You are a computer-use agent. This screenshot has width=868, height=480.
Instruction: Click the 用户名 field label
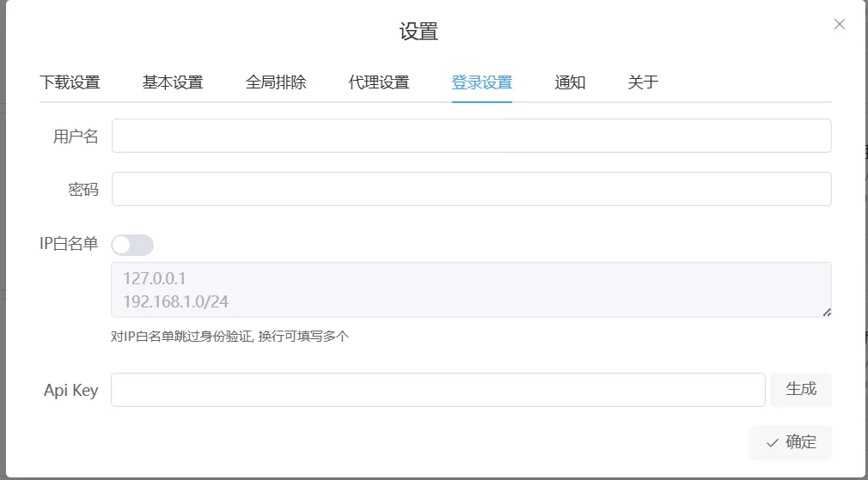point(76,137)
